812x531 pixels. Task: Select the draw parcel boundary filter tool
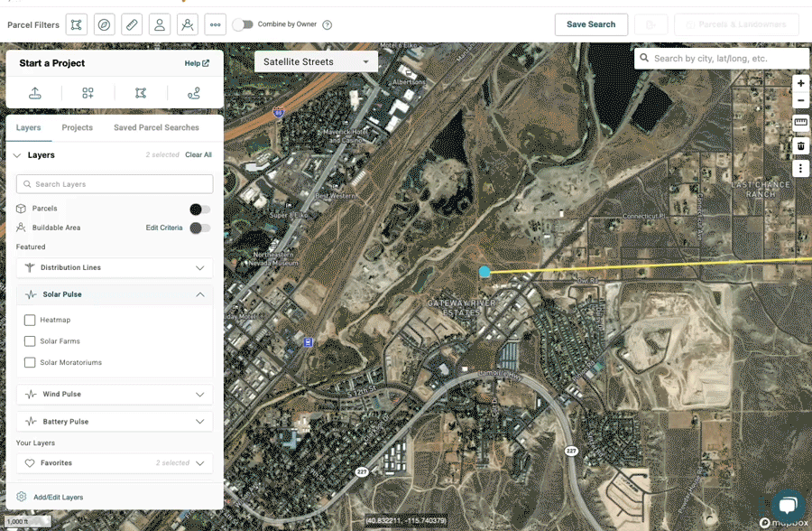(76, 24)
